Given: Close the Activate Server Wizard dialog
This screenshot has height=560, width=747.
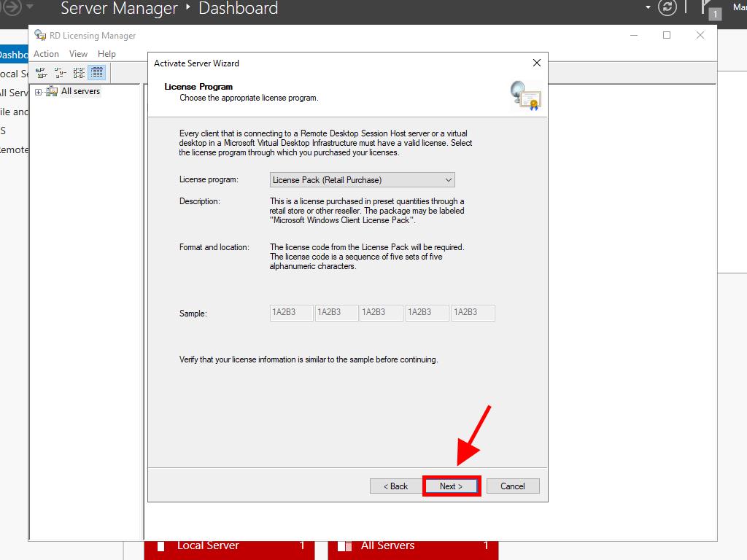Looking at the screenshot, I should [536, 63].
